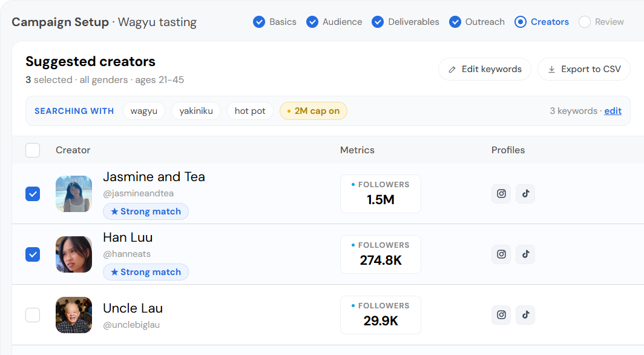Viewport: 644px width, 355px height.
Task: Click Han Luu's Strong match badge
Action: tap(146, 272)
